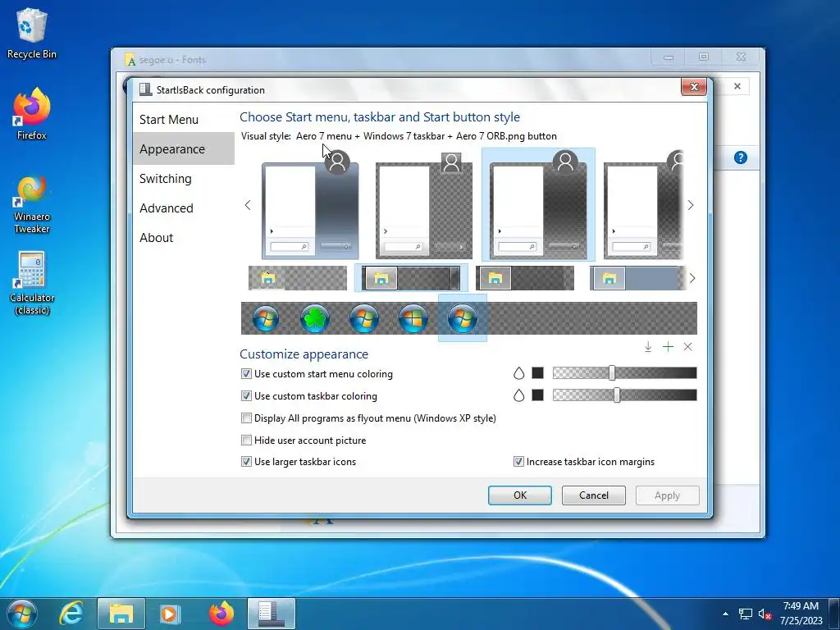Select the highlighted dark taskbar style preview
The width and height of the screenshot is (840, 630).
[x=411, y=278]
